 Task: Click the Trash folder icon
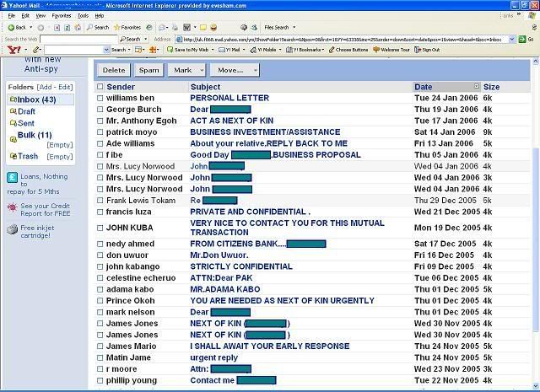[x=13, y=156]
